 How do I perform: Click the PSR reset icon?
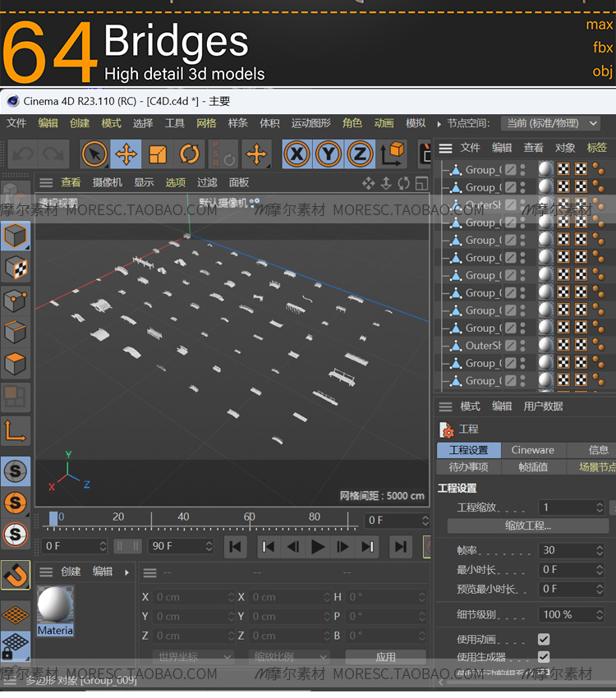click(223, 154)
